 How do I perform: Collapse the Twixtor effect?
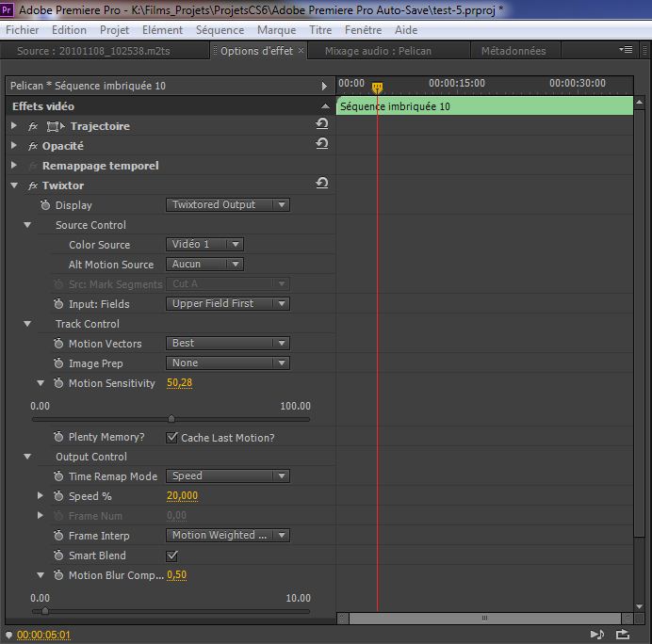[14, 185]
